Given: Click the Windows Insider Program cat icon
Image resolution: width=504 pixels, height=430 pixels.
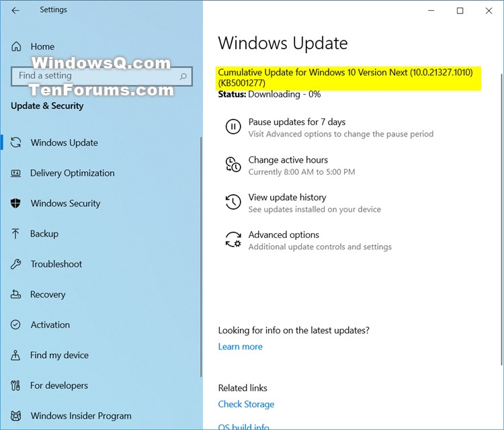Looking at the screenshot, I should 15,416.
